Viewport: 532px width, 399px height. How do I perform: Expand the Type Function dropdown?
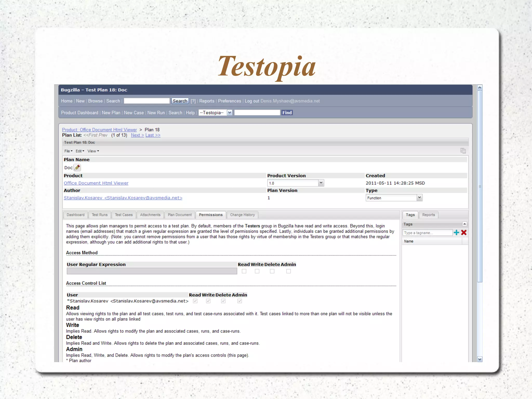pyautogui.click(x=419, y=198)
